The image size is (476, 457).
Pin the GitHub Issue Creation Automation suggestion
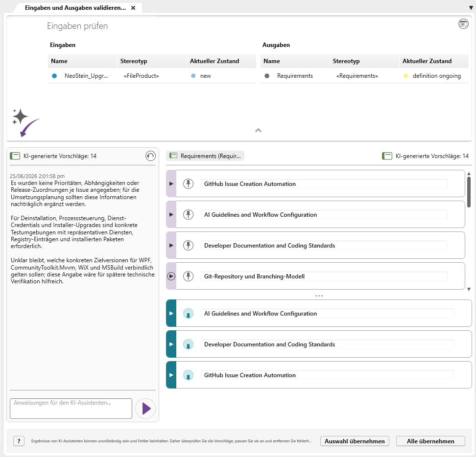point(188,184)
